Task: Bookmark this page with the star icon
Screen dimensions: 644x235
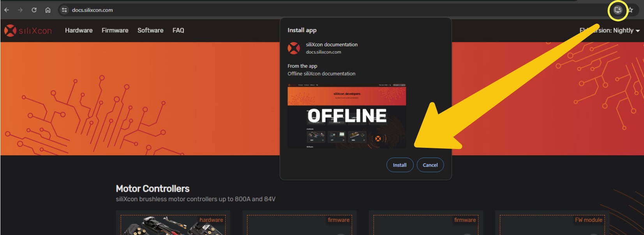Action: 630,10
